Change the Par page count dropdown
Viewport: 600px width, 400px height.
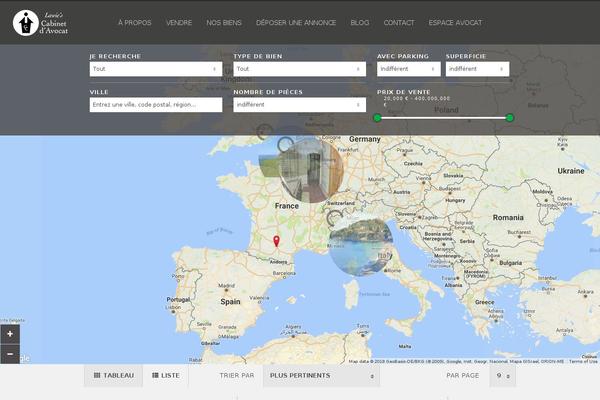[x=502, y=376]
